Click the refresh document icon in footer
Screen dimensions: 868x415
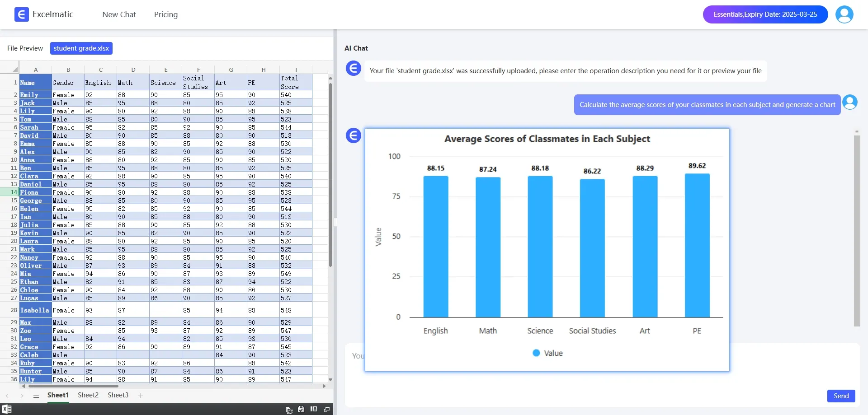289,410
